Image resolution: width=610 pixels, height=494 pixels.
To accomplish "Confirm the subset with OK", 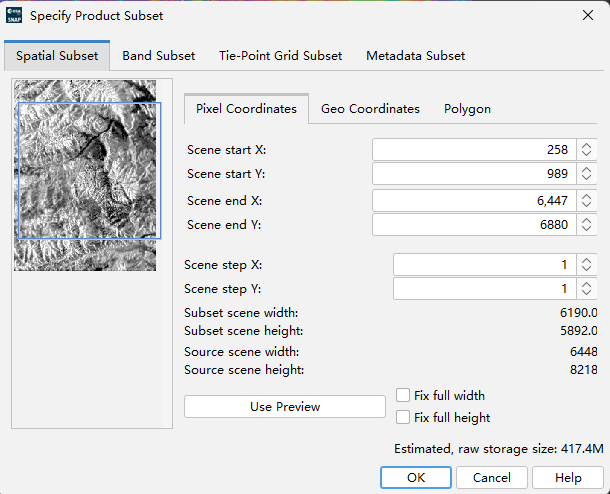I will [x=416, y=477].
